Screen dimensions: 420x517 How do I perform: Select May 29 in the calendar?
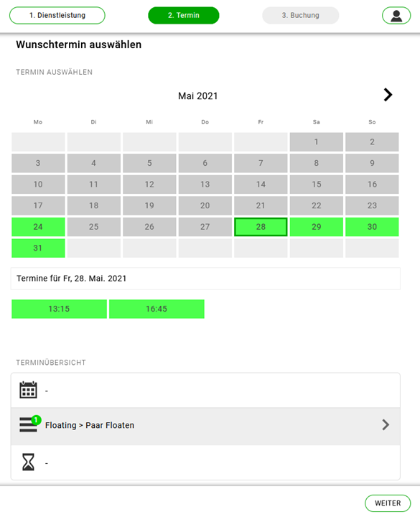(317, 227)
